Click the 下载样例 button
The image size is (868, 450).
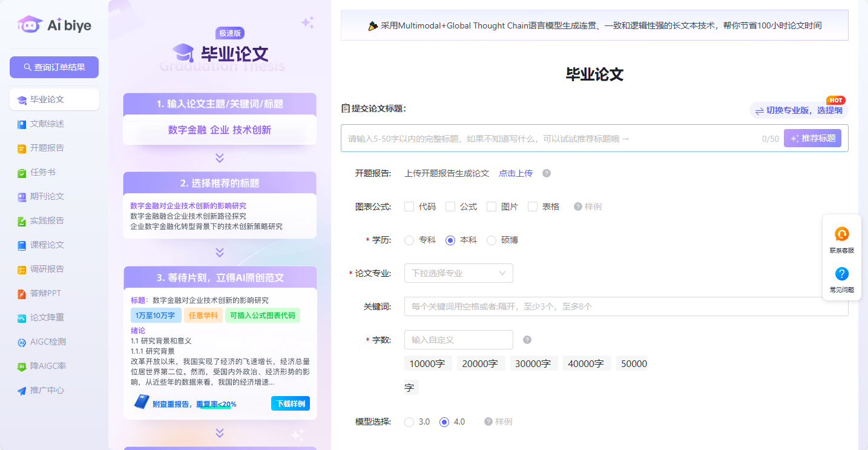coord(290,403)
